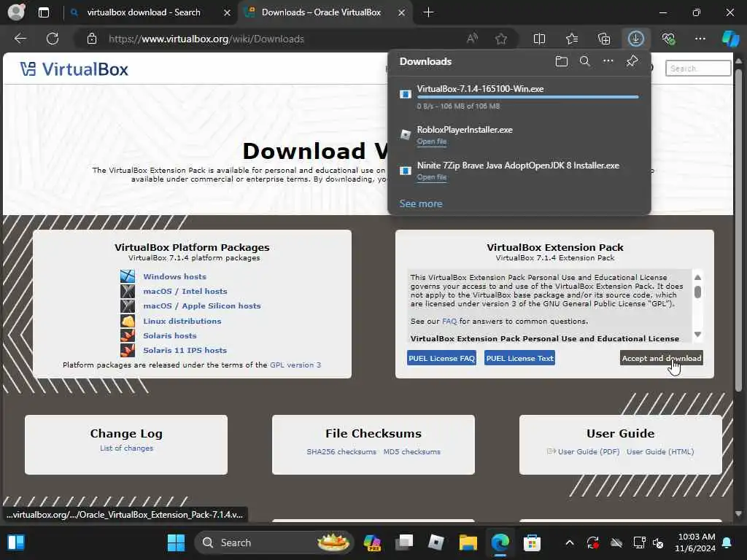This screenshot has height=560, width=747.
Task: Open GPL version 3 link
Action: tap(295, 365)
